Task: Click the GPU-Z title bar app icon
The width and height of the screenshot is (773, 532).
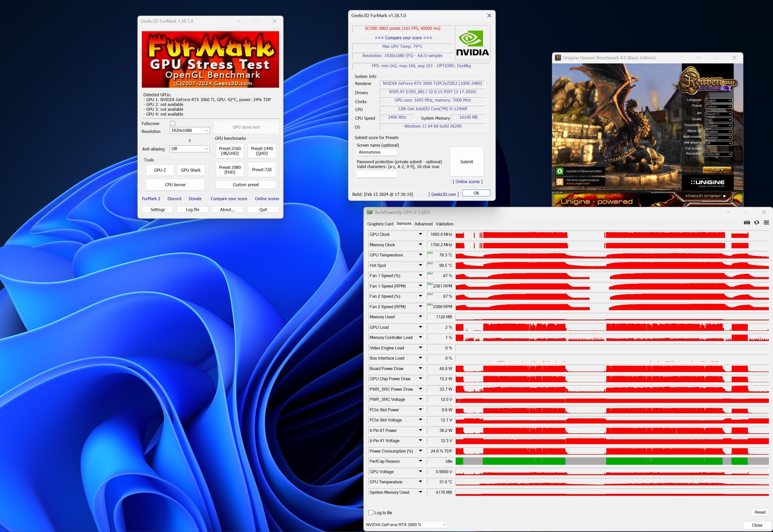Action: click(369, 212)
